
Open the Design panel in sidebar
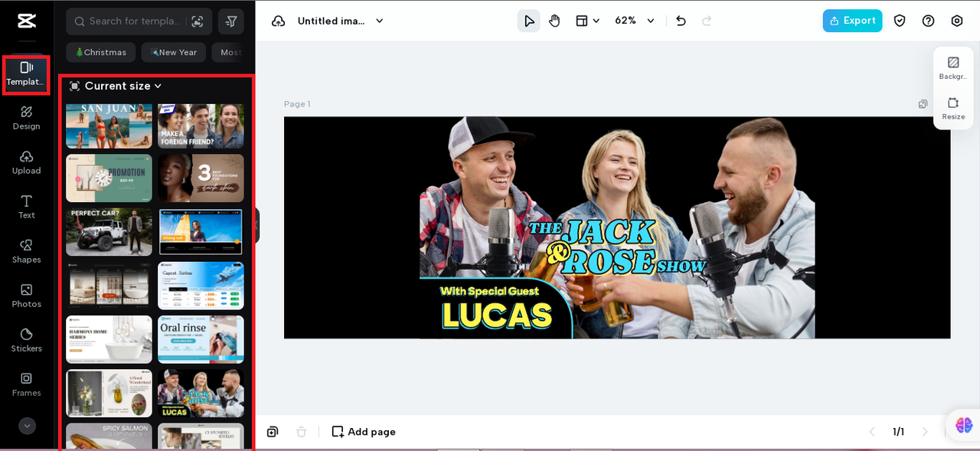26,119
